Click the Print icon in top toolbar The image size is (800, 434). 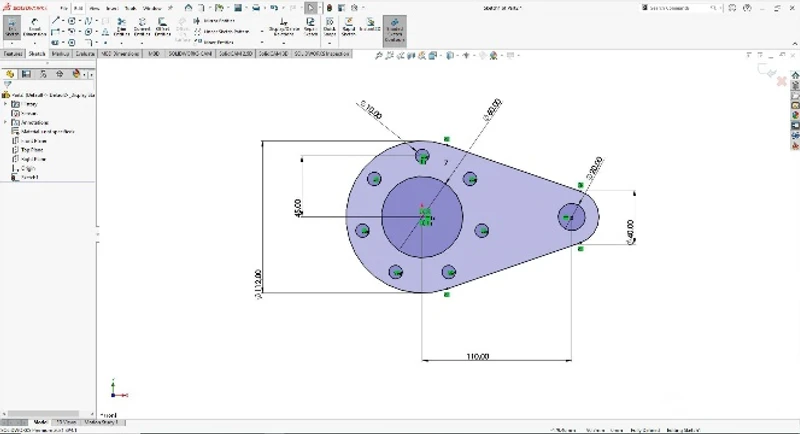256,8
